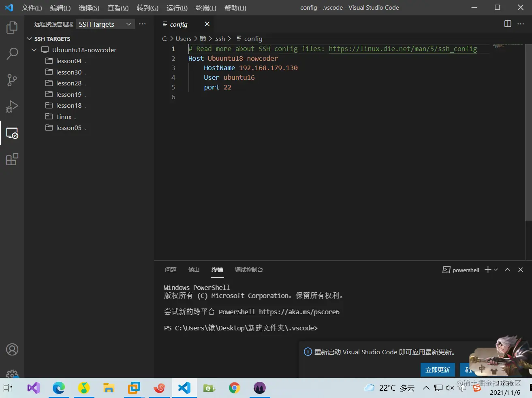Open editor more actions ellipsis
The image size is (532, 398).
[x=521, y=24]
